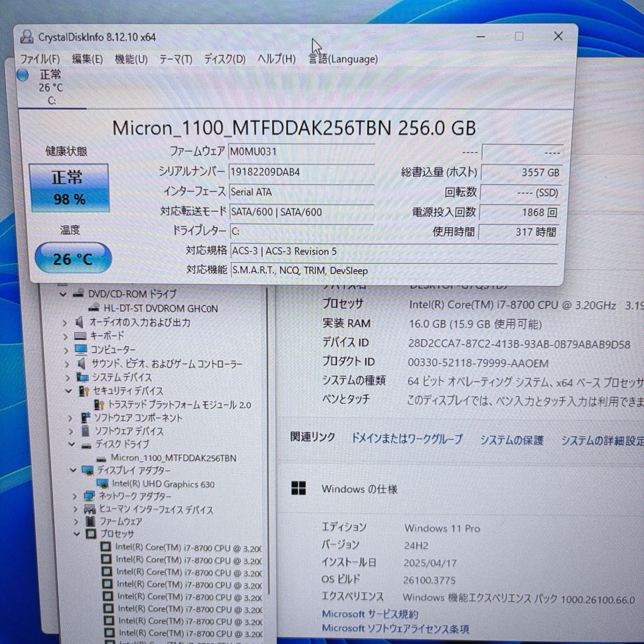This screenshot has height=644, width=644.
Task: Collapse the ディスプレイ アダプター node
Action: point(73,470)
